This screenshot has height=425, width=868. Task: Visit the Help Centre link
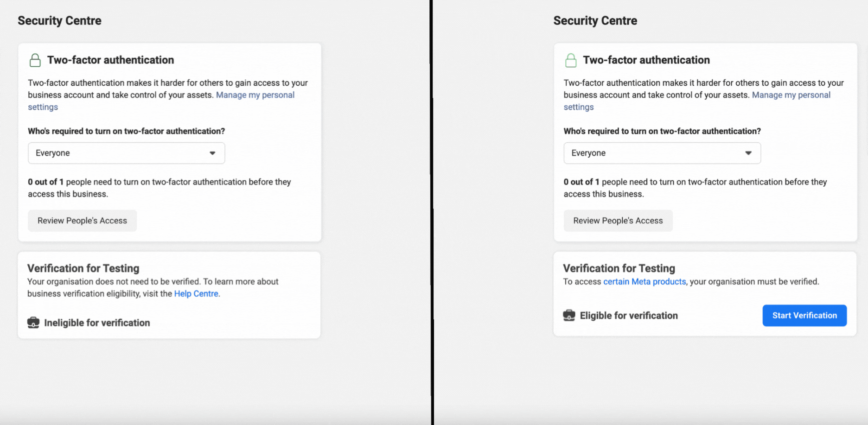pyautogui.click(x=196, y=293)
